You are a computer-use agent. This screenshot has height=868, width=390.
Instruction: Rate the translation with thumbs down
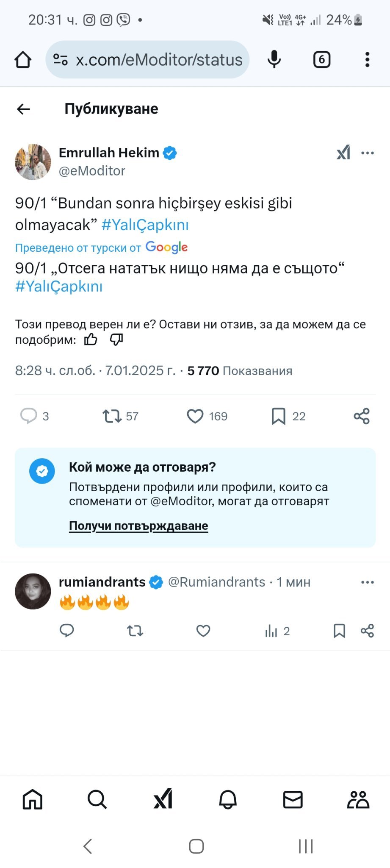(116, 339)
